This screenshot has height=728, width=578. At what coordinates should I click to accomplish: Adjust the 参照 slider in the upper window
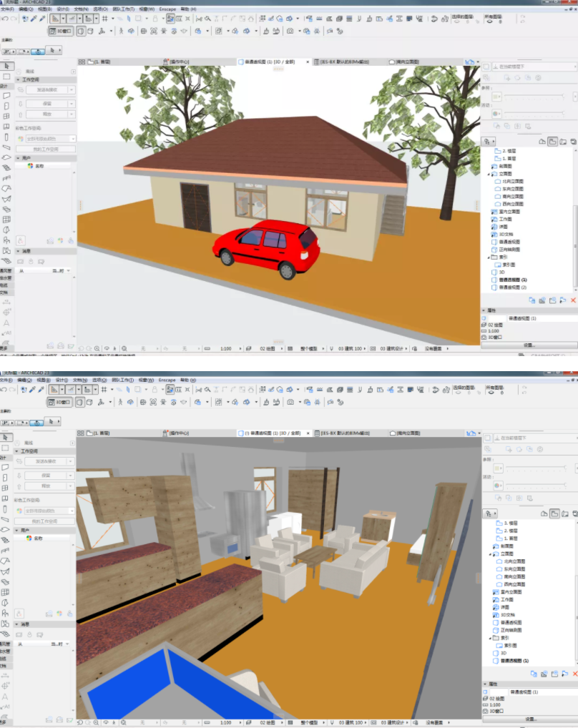[534, 96]
